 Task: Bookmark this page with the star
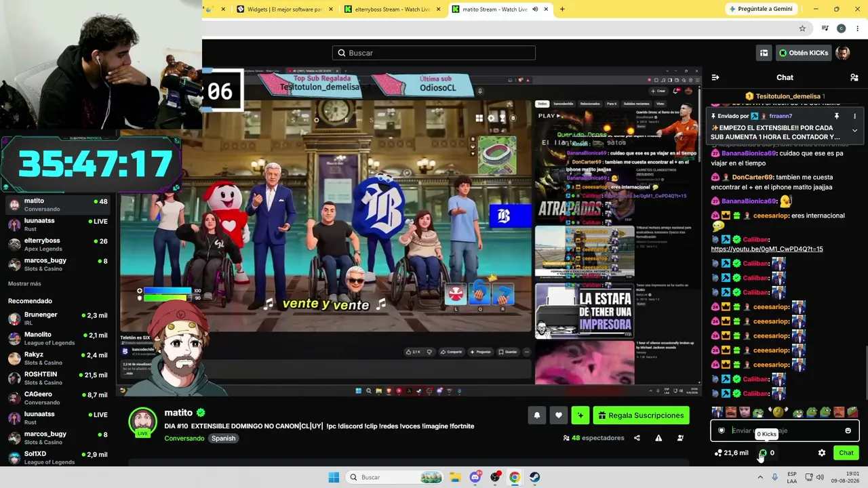tap(802, 28)
